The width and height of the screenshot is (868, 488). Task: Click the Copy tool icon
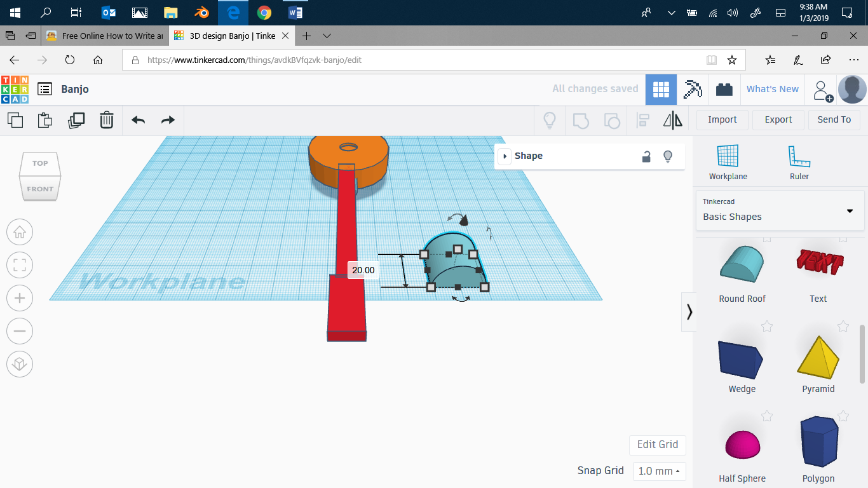(x=15, y=119)
